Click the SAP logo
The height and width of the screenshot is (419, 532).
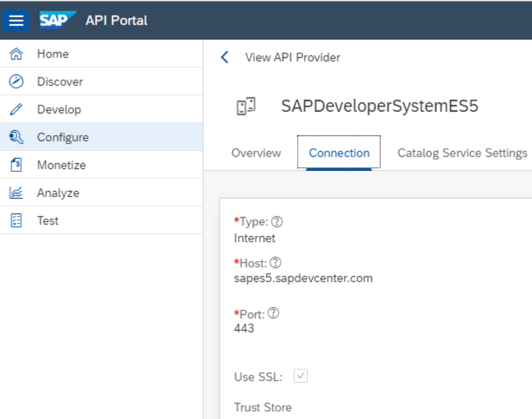click(x=58, y=20)
